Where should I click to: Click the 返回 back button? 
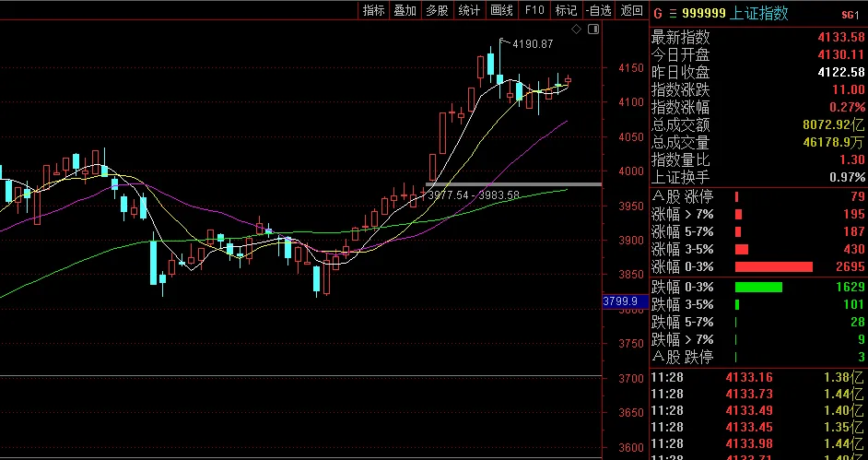click(x=631, y=10)
